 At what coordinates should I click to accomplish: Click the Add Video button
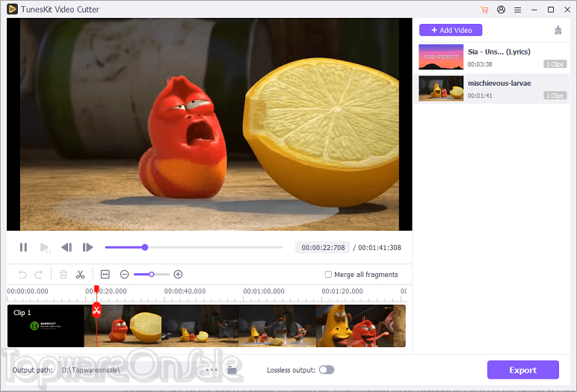tap(451, 30)
